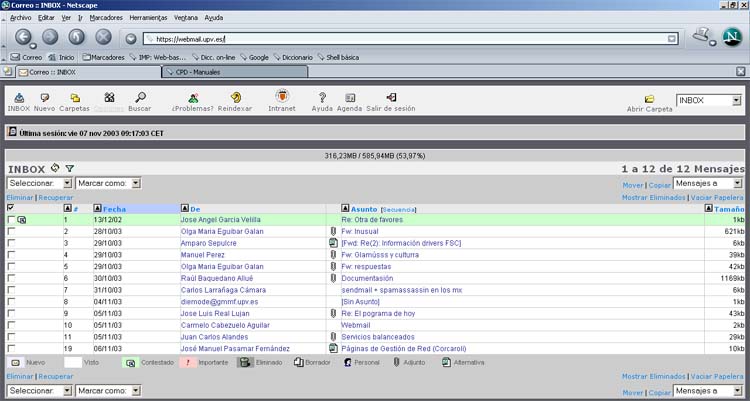Open the Intranet shield icon
The height and width of the screenshot is (401, 750).
click(x=282, y=97)
